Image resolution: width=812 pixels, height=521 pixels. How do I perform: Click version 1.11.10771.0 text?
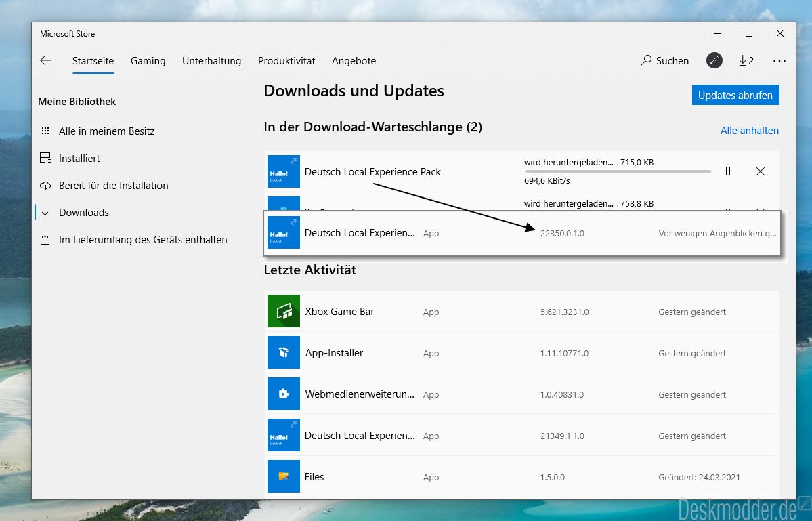564,353
